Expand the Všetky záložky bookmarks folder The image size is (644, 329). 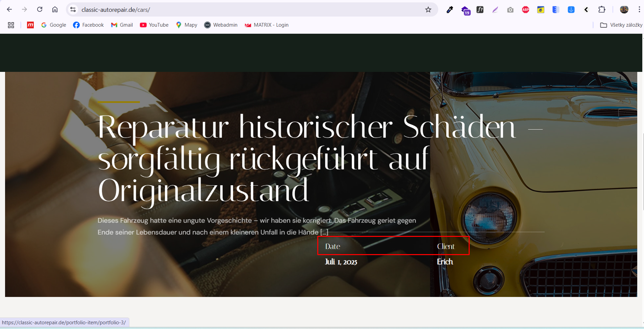pyautogui.click(x=621, y=25)
